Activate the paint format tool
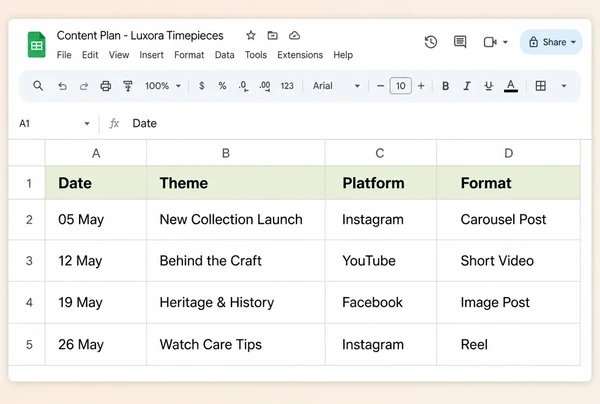600x404 pixels. pos(128,86)
